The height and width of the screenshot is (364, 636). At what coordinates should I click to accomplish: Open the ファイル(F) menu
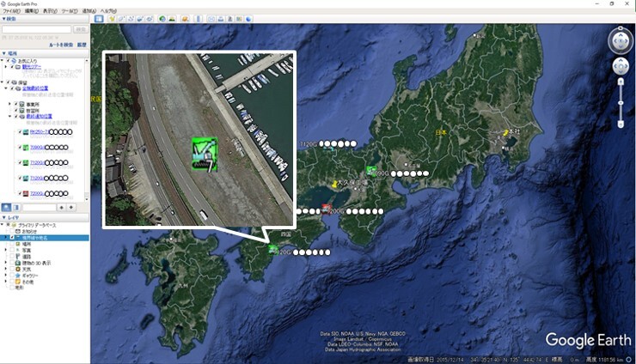12,10
